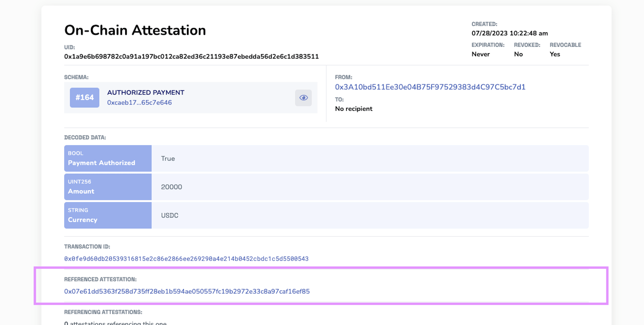The image size is (644, 325).
Task: Click the Currency field label
Action: pos(82,220)
